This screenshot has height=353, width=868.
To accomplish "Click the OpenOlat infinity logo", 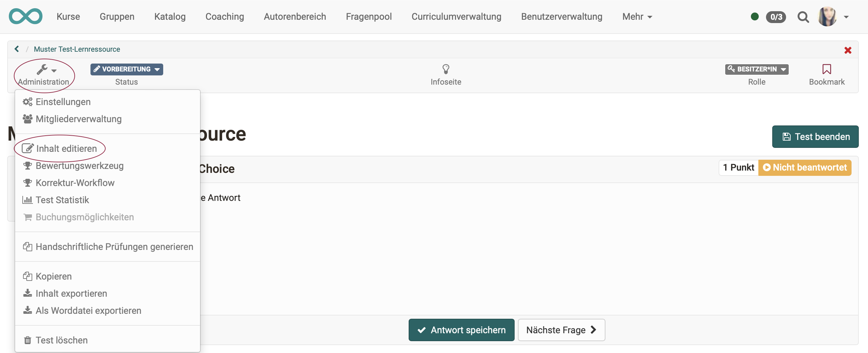I will pos(25,16).
